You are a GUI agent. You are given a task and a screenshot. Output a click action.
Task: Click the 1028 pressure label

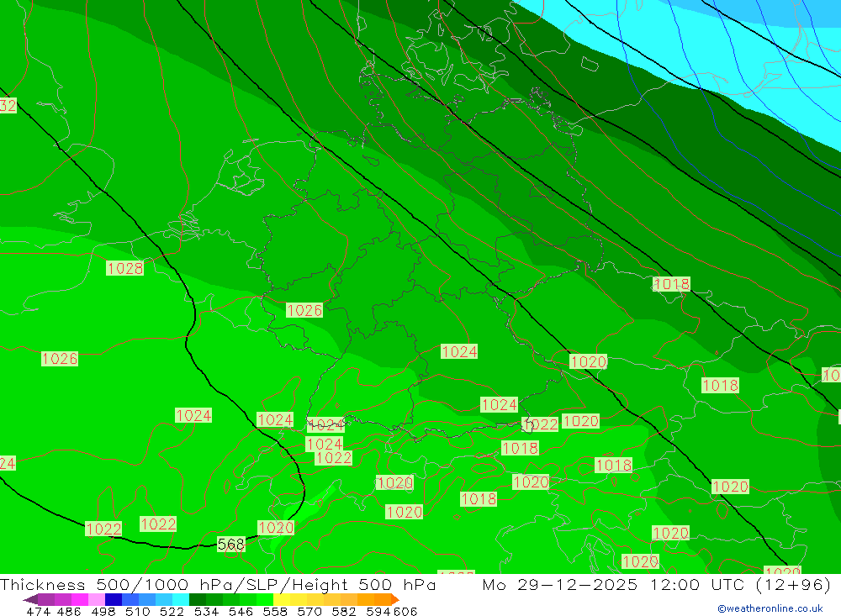click(x=125, y=268)
